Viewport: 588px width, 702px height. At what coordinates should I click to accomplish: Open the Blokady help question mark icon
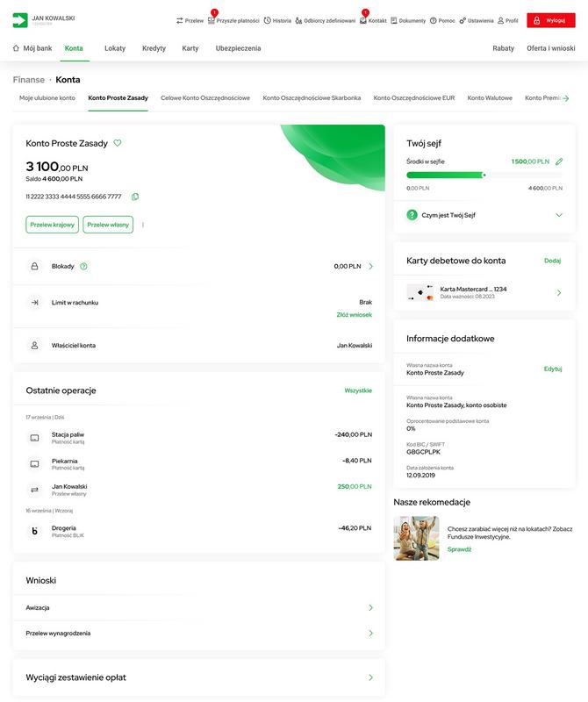click(84, 266)
